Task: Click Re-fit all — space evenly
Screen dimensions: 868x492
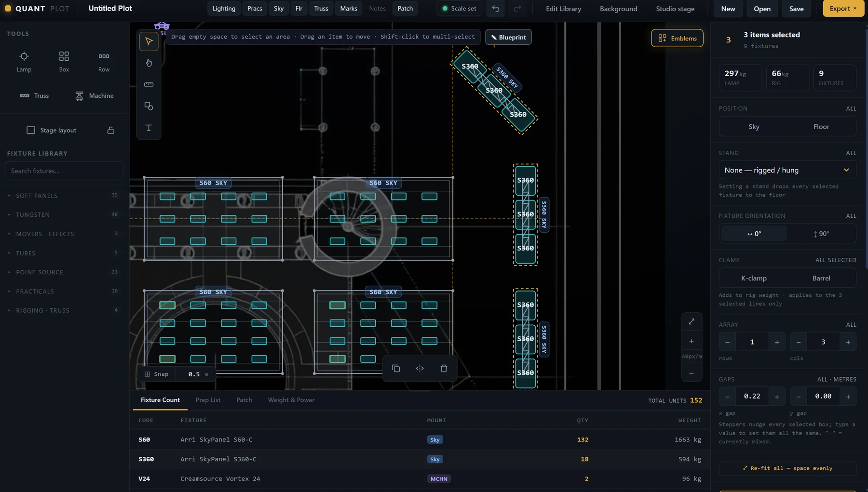Action: click(x=787, y=468)
